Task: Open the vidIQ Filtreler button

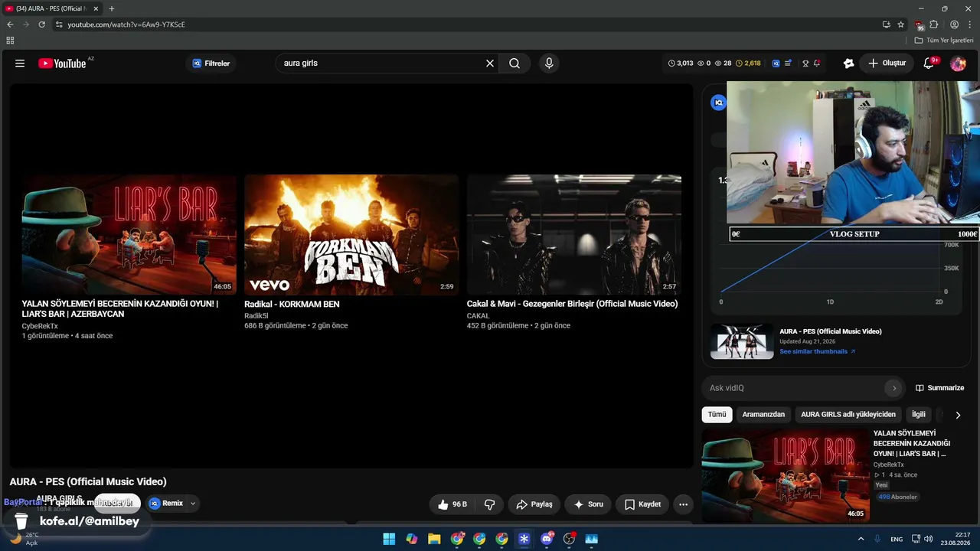Action: 211,64
